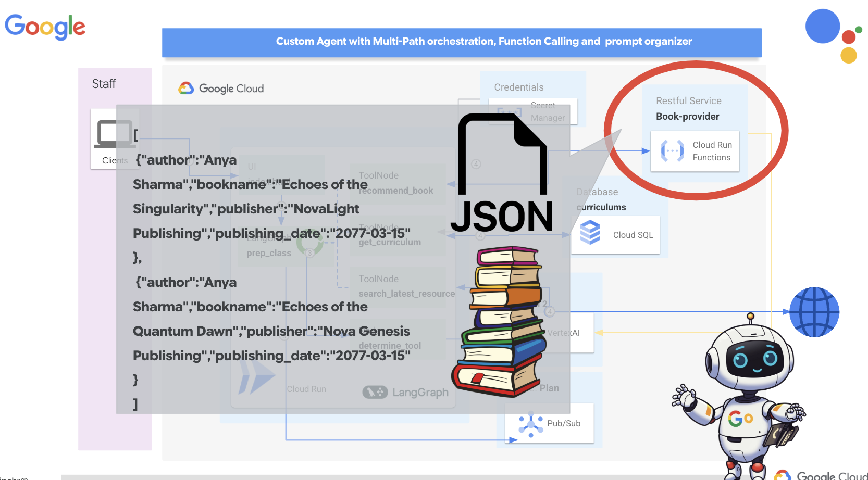Select the Staff panel header
Screen dimensions: 868x480
105,83
